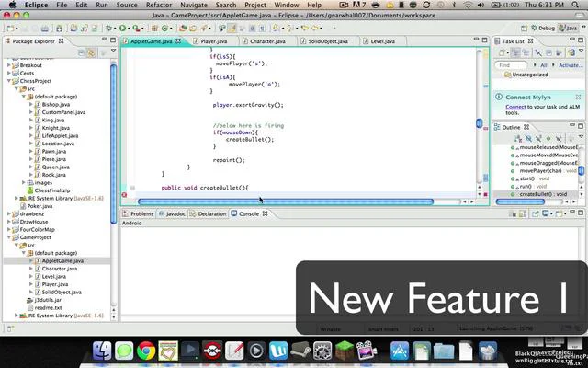Expand the Breakout project node
The width and height of the screenshot is (588, 368).
coord(9,65)
